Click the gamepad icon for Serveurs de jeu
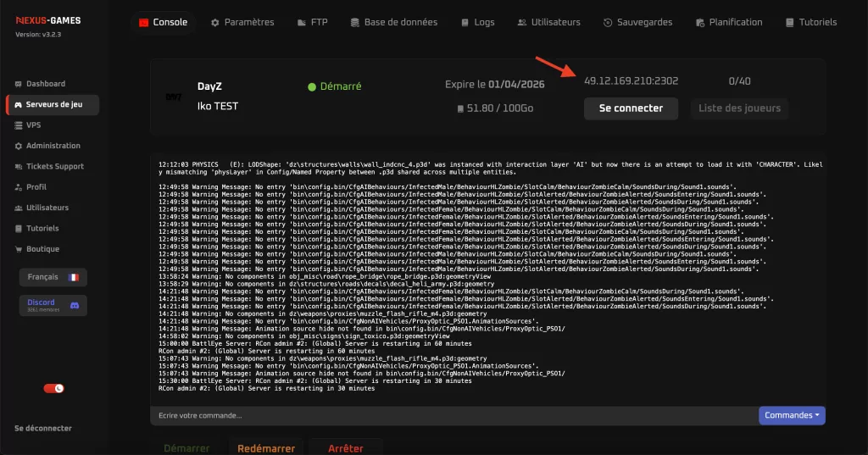 tap(19, 104)
